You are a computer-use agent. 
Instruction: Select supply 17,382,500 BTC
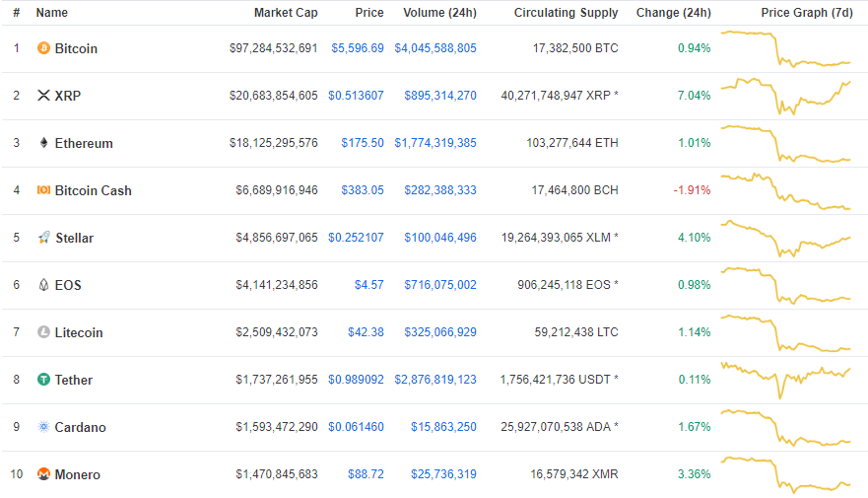[575, 48]
